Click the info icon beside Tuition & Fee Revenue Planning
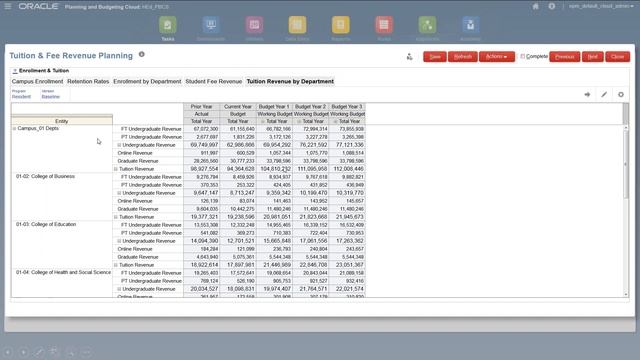 click(x=142, y=54)
